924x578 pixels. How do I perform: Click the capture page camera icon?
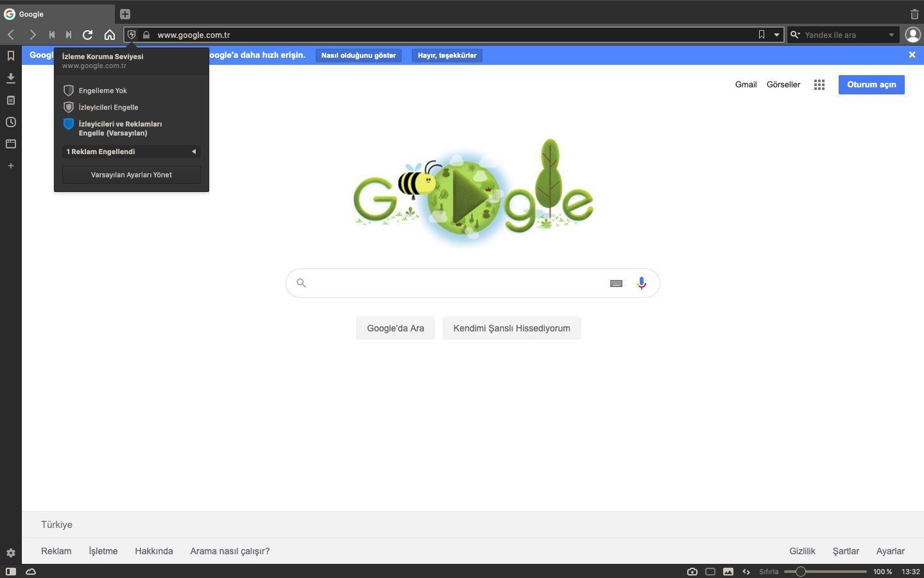tap(692, 572)
